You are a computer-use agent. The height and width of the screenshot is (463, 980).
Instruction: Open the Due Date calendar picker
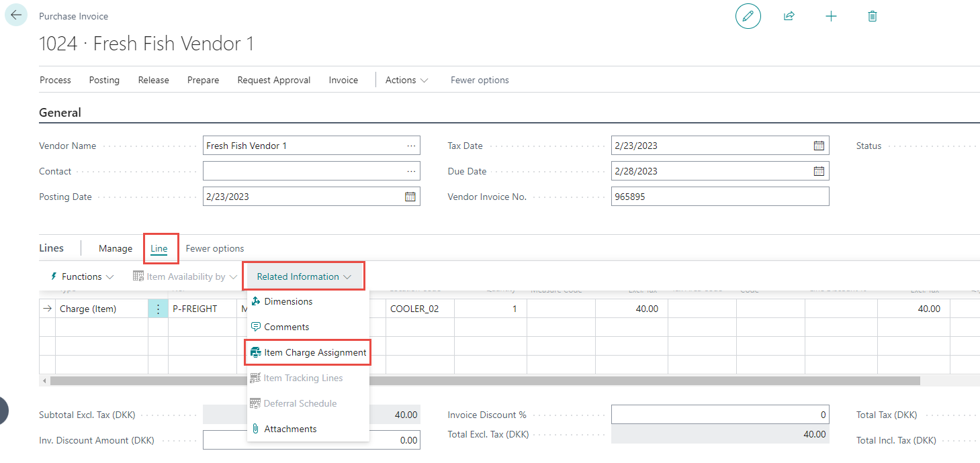click(x=819, y=171)
